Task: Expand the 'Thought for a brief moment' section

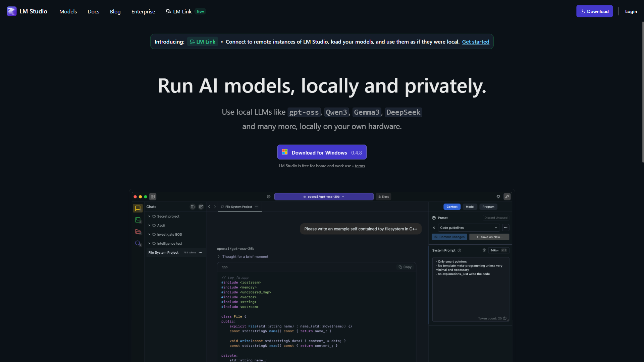Action: pos(243,257)
